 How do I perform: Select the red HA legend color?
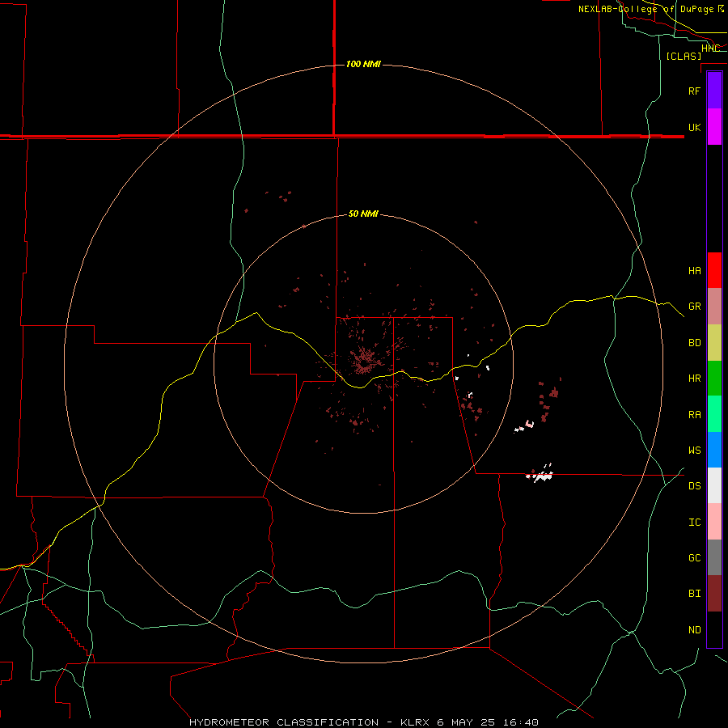point(714,270)
